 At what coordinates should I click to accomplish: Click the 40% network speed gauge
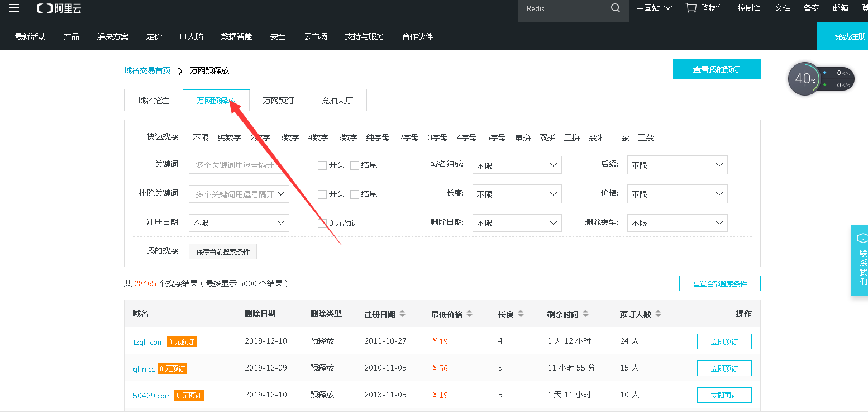click(x=804, y=78)
